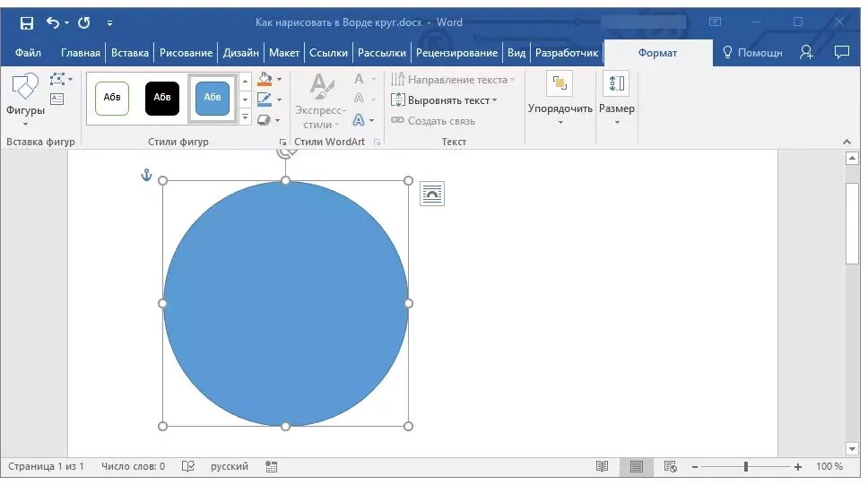Click the shape outline pen icon

(x=265, y=100)
